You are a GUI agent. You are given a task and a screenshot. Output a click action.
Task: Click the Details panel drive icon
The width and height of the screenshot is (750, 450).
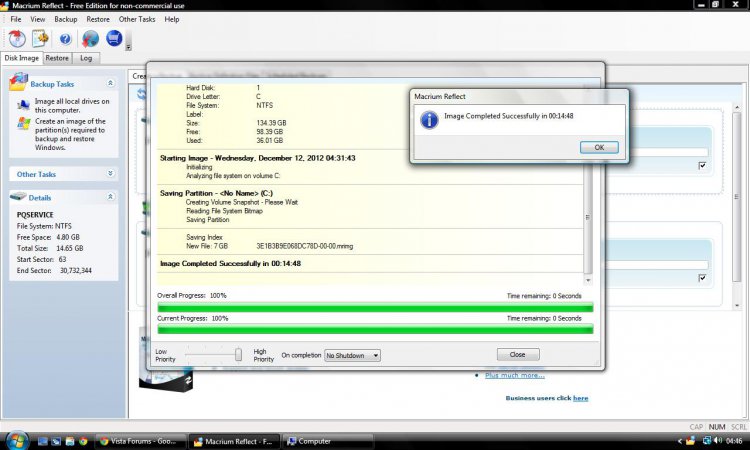tap(18, 196)
